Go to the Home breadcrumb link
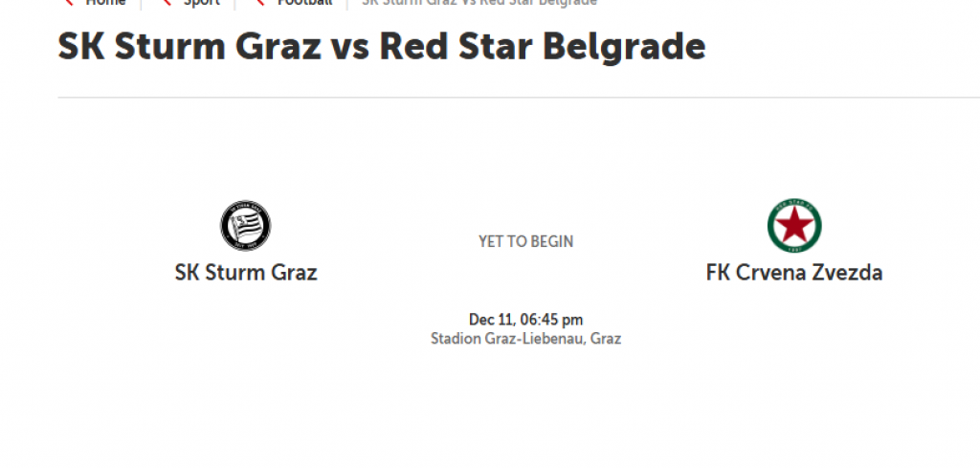Viewport: 980px width, 468px height. (x=105, y=3)
